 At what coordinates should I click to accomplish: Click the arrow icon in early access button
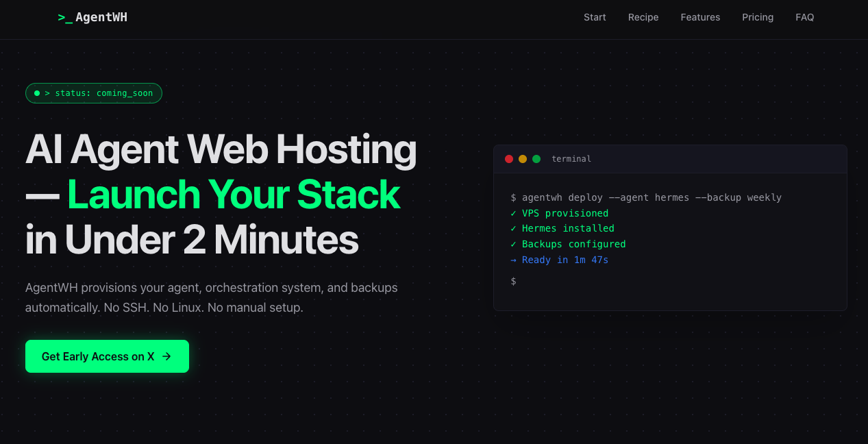[166, 356]
